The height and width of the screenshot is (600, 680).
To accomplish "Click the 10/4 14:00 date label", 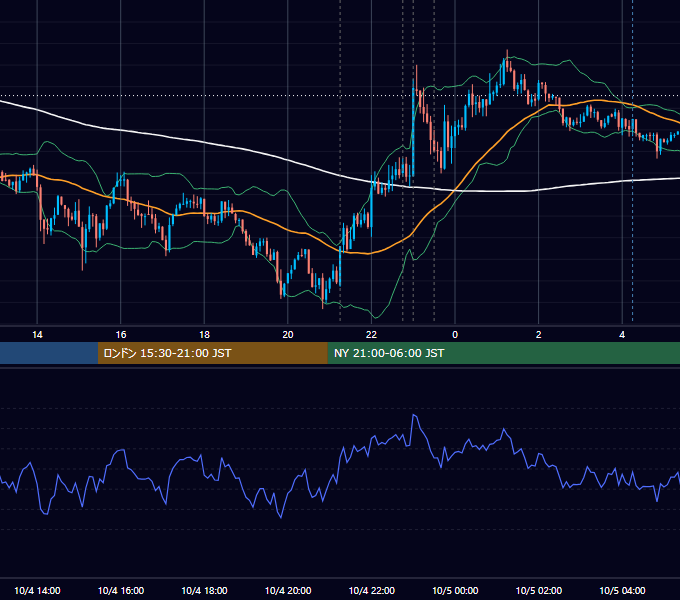I will [x=37, y=590].
